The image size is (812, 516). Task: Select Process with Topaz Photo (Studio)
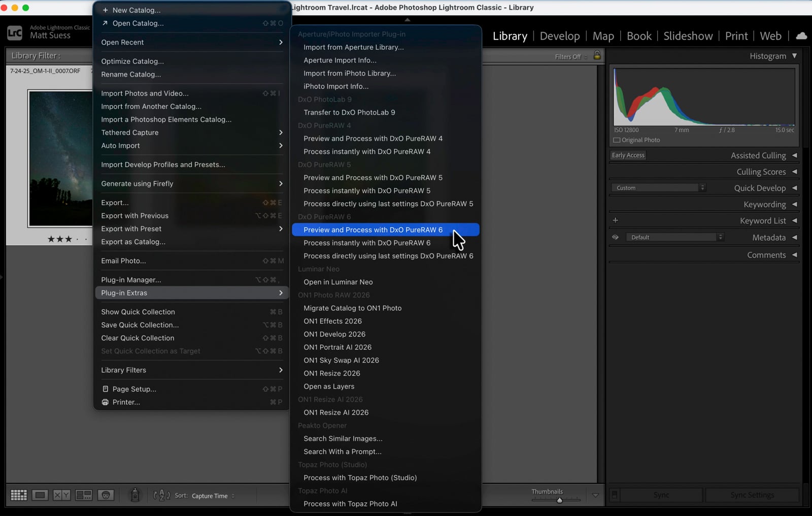pyautogui.click(x=386, y=478)
